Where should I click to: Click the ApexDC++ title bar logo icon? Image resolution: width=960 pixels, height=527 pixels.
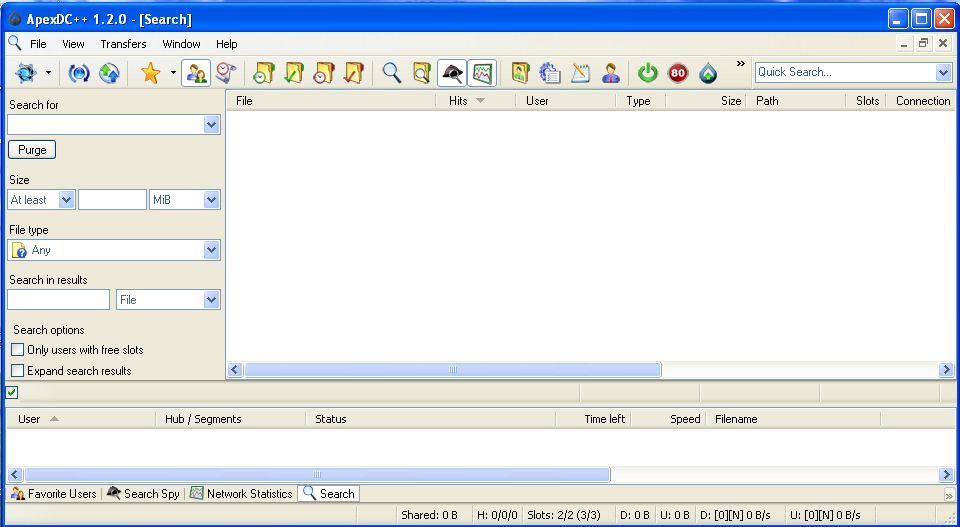pos(14,19)
